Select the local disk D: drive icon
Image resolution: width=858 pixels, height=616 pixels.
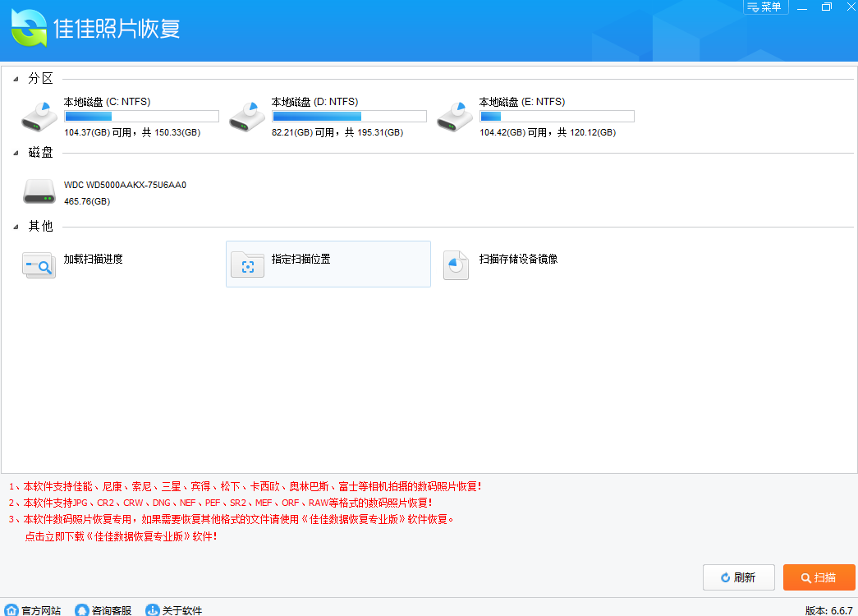247,117
